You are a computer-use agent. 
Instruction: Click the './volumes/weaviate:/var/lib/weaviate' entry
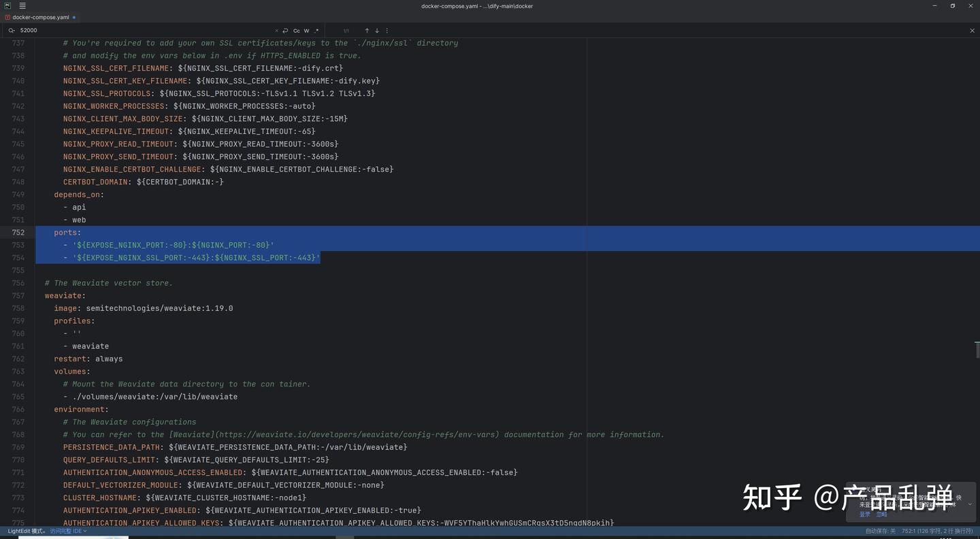click(155, 397)
